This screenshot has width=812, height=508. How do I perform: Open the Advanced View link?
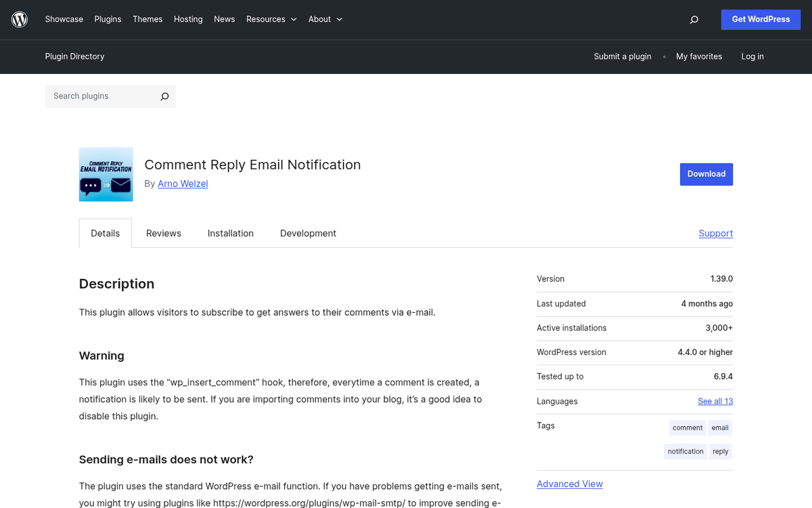click(x=569, y=484)
